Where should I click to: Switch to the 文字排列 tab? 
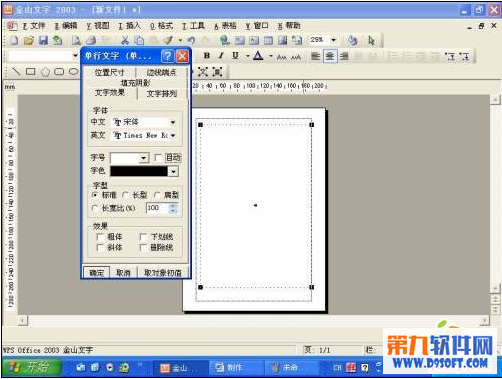162,94
